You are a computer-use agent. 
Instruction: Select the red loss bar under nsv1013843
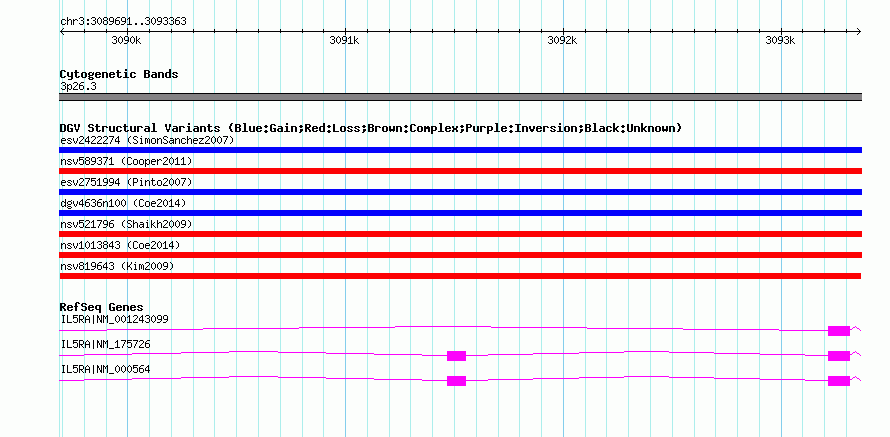pyautogui.click(x=460, y=255)
